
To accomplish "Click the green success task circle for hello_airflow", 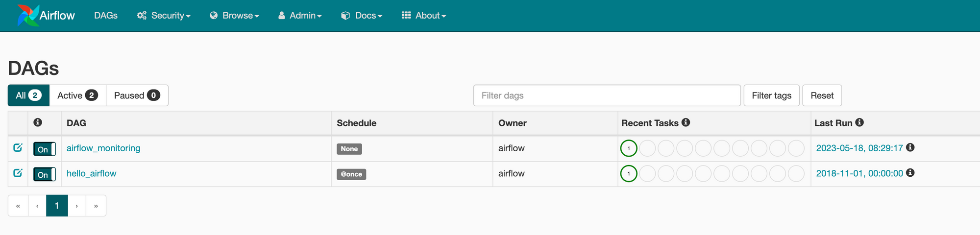I will [x=629, y=173].
